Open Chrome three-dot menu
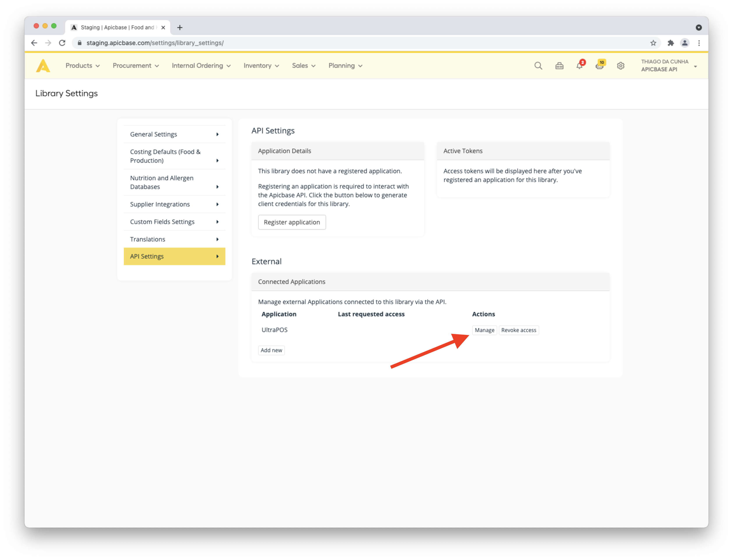Screen dimensions: 733x560 (x=699, y=43)
